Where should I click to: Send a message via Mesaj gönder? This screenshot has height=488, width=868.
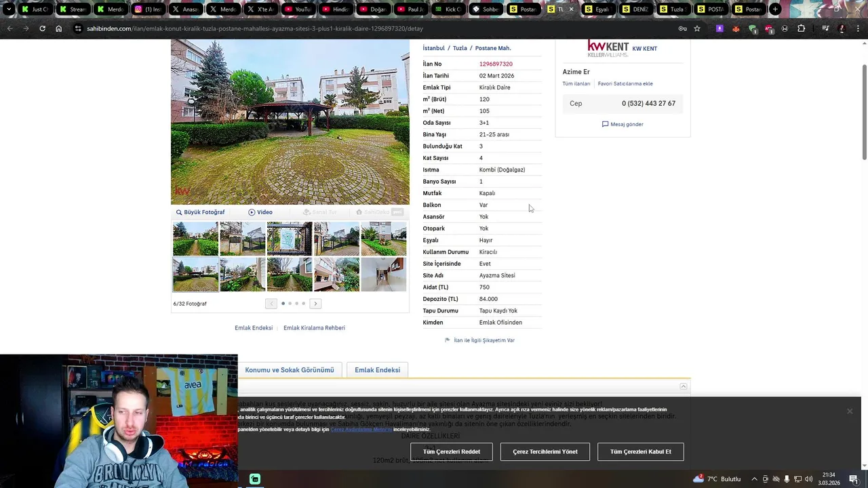[623, 124]
